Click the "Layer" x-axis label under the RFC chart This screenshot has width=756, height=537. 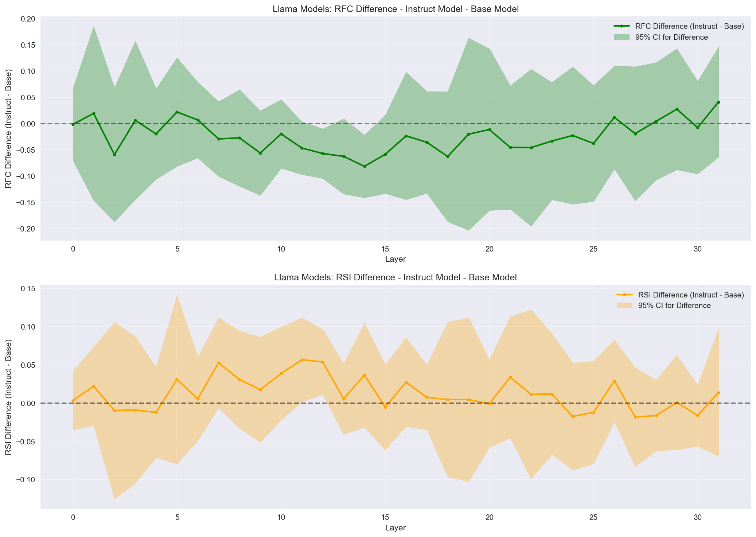click(395, 260)
